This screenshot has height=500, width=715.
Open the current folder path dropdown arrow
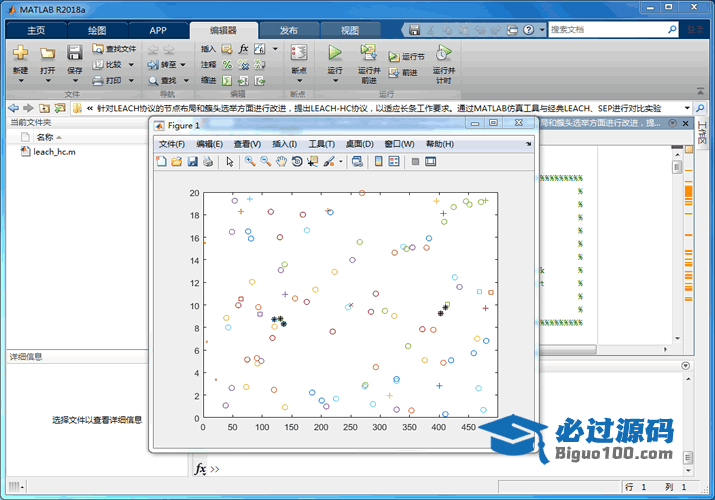click(x=687, y=108)
